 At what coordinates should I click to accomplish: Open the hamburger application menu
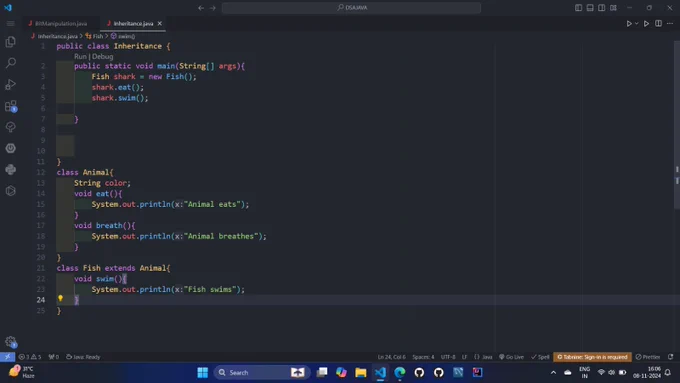point(10,23)
